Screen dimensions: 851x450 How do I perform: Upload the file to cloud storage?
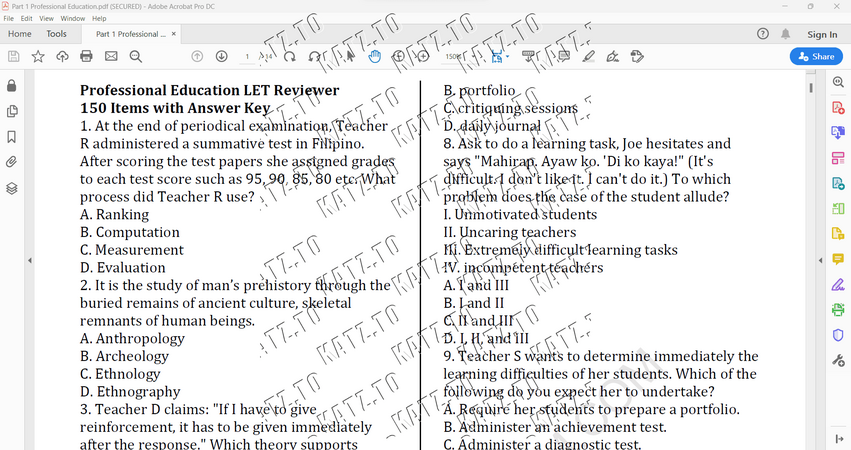tap(62, 56)
